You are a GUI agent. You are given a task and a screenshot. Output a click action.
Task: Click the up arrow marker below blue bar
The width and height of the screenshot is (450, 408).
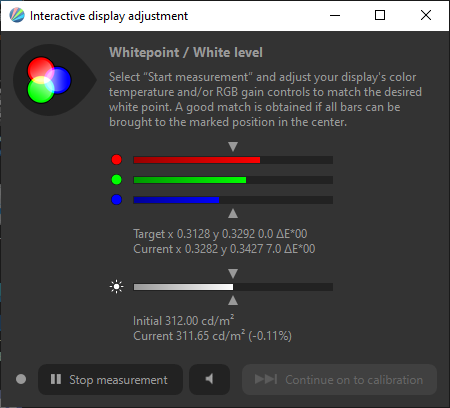pos(233,213)
